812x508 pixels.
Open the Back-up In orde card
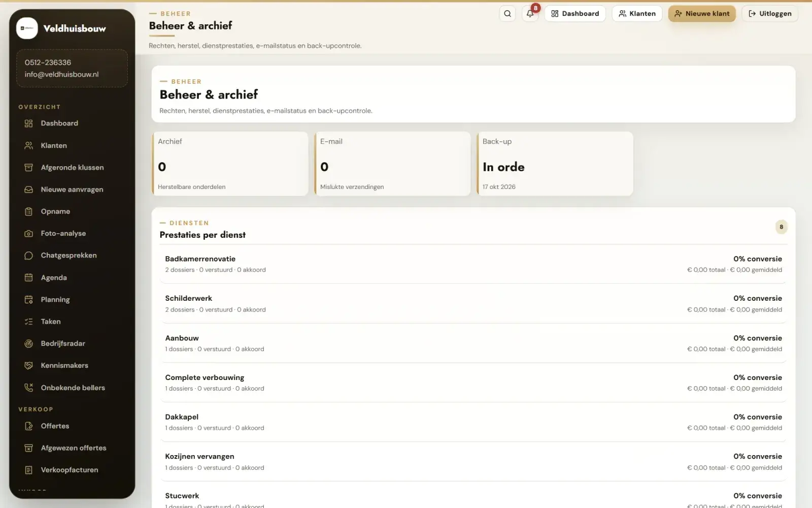pyautogui.click(x=555, y=164)
